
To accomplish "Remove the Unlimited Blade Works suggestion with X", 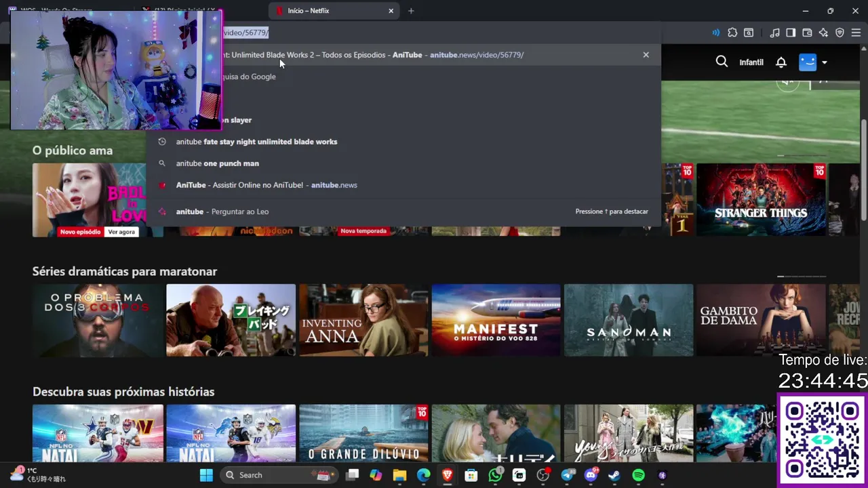I will (646, 55).
